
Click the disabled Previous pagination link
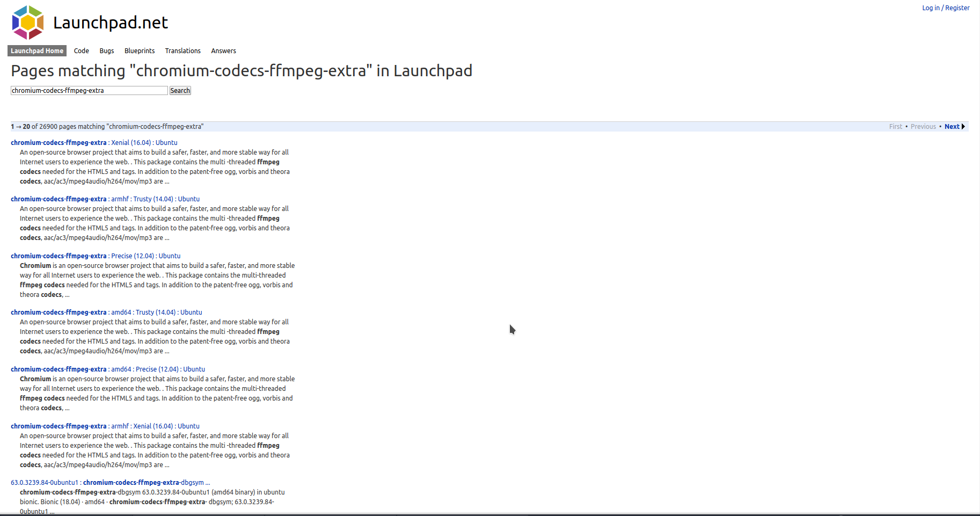(x=923, y=127)
